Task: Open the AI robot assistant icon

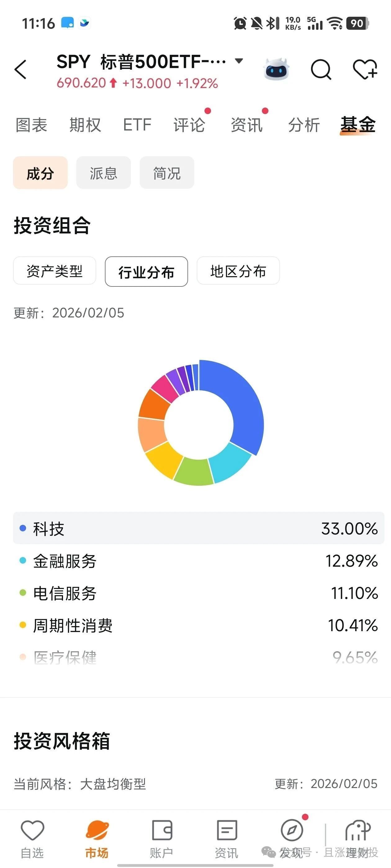Action: [x=276, y=69]
